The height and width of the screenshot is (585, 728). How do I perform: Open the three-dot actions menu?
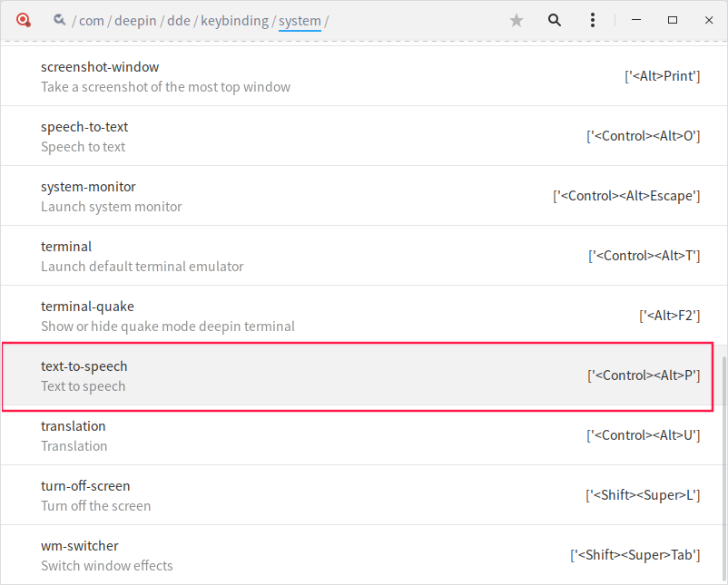[x=593, y=20]
